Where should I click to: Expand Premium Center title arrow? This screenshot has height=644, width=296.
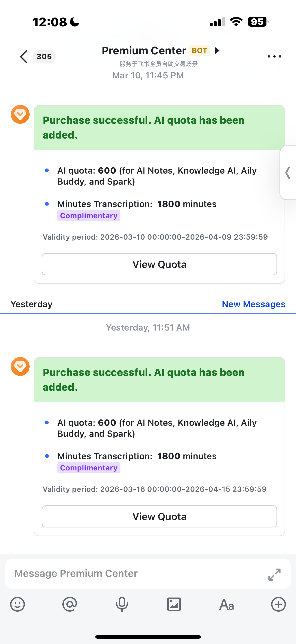(x=217, y=51)
